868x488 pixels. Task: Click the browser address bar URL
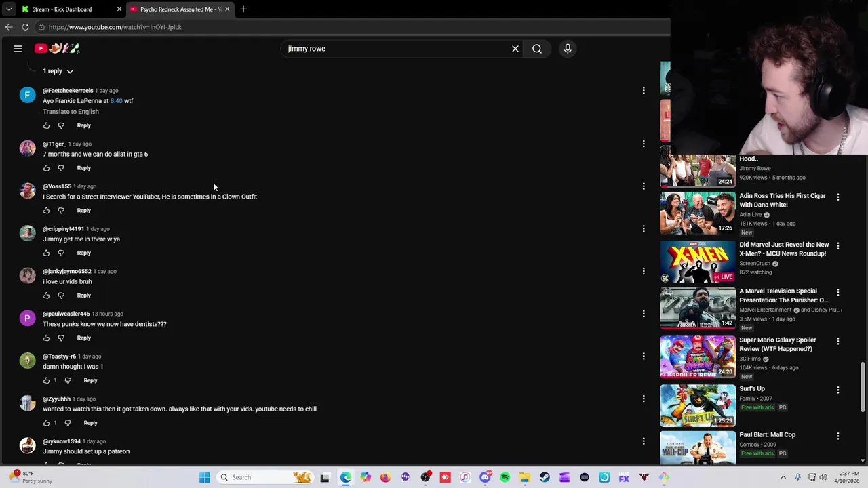click(x=115, y=27)
